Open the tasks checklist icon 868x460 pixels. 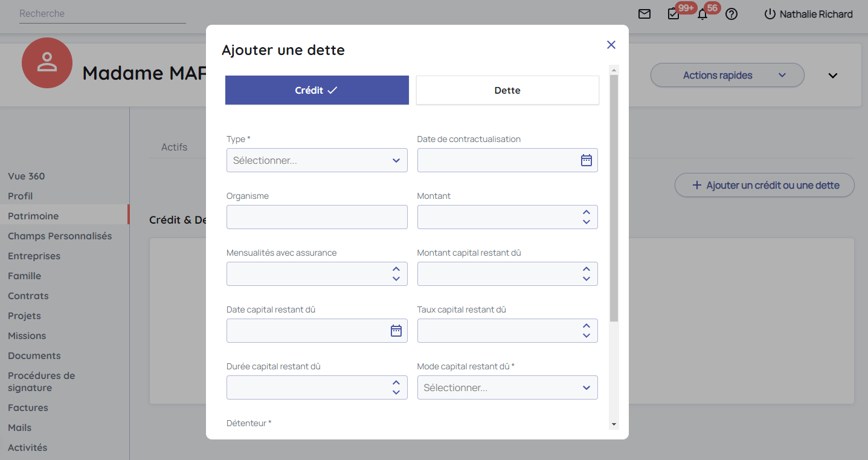[674, 14]
